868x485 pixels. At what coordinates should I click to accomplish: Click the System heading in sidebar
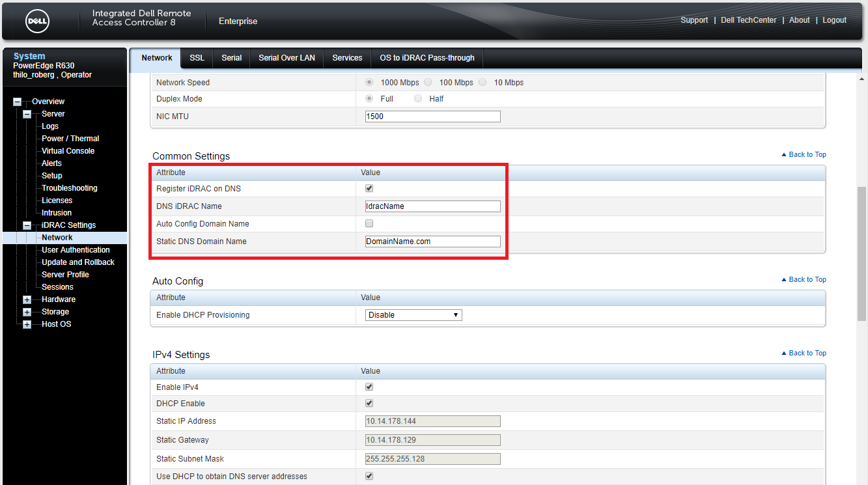tap(29, 57)
